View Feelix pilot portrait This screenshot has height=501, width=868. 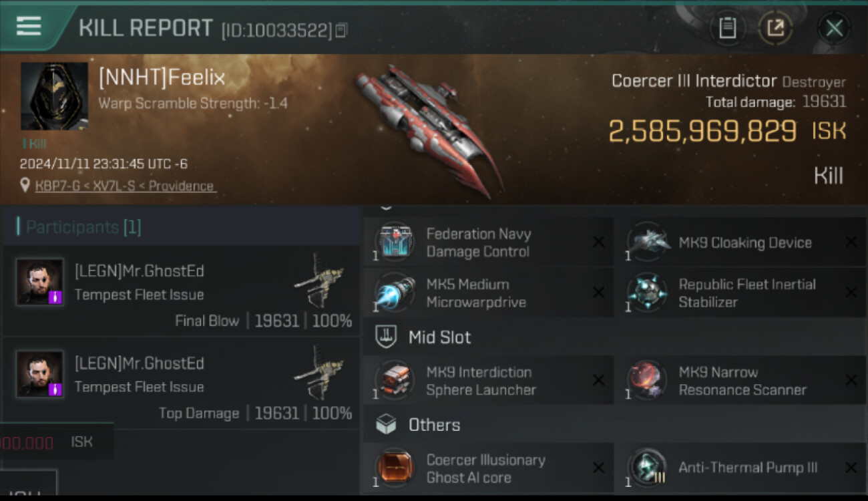click(x=54, y=96)
